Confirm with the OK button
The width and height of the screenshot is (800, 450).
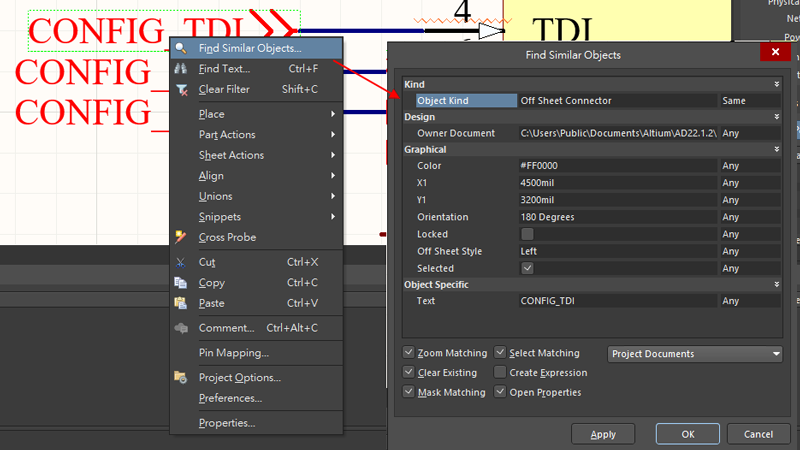(687, 434)
